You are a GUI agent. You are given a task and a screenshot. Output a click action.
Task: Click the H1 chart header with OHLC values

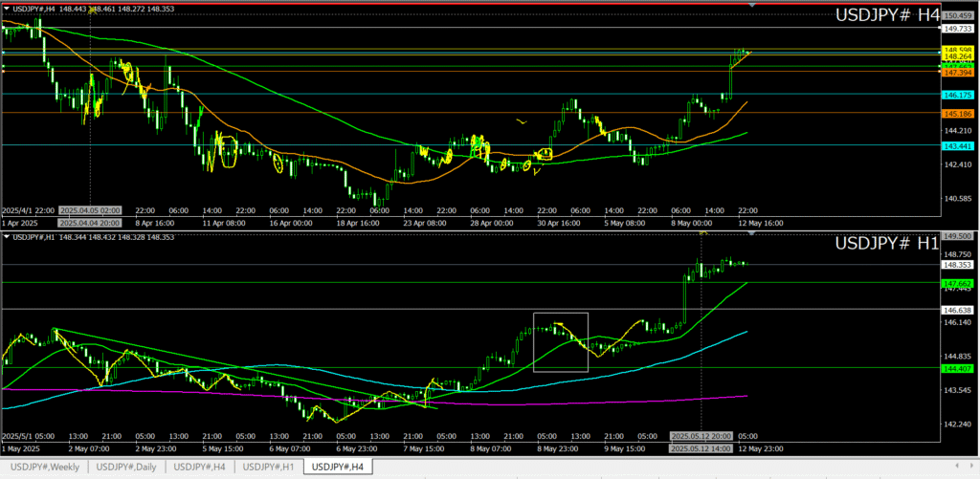click(93, 237)
